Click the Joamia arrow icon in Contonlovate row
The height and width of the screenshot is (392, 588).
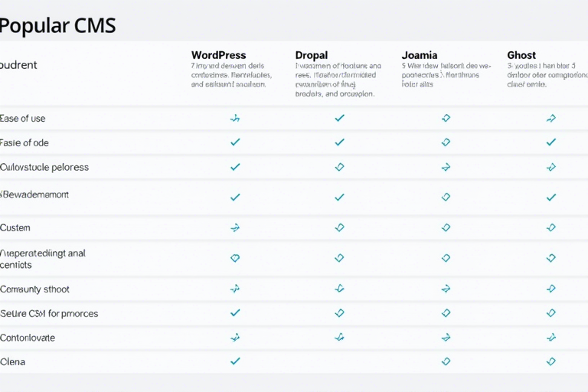click(446, 337)
